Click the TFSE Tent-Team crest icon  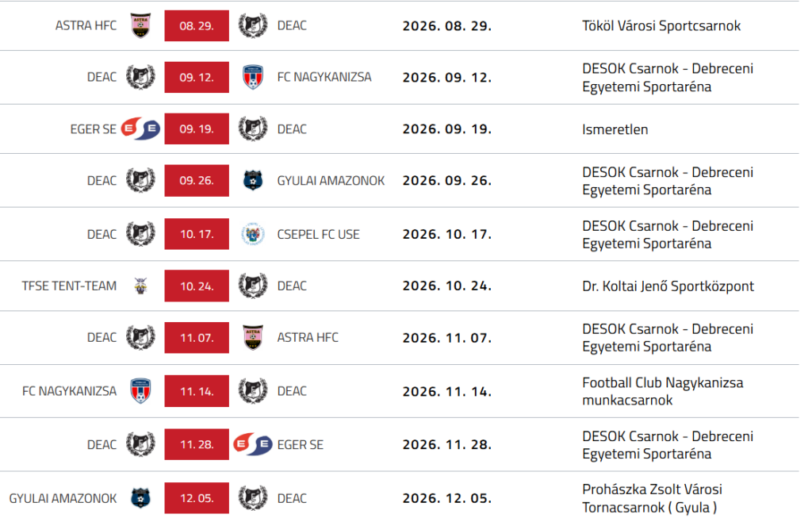pos(140,286)
